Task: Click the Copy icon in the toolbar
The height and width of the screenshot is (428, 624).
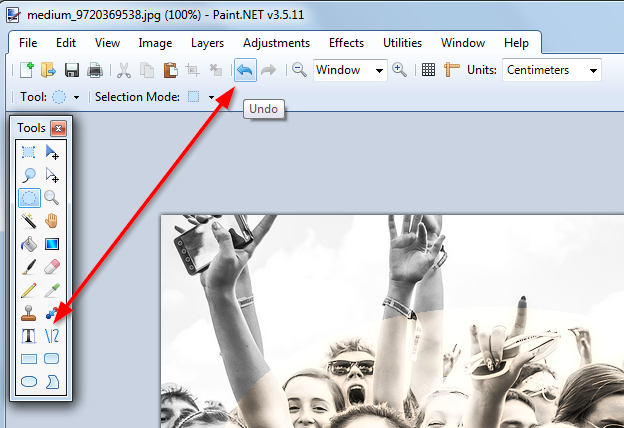Action: click(x=147, y=70)
